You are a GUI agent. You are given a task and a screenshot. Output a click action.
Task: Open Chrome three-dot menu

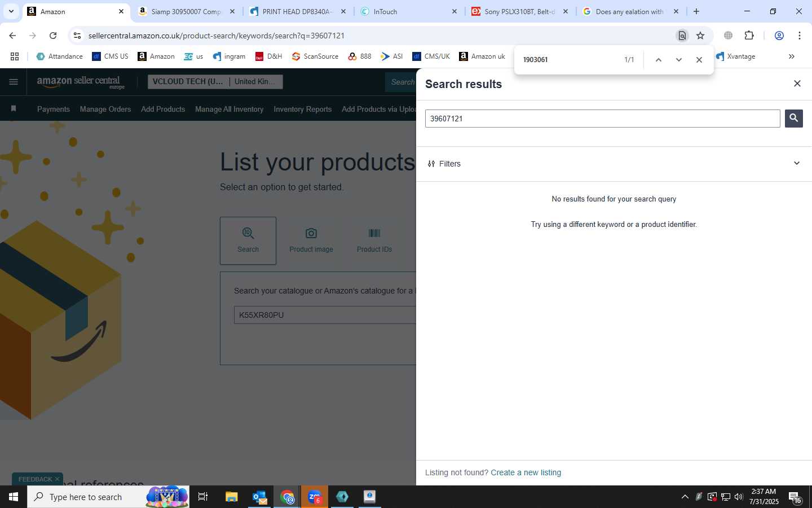800,36
